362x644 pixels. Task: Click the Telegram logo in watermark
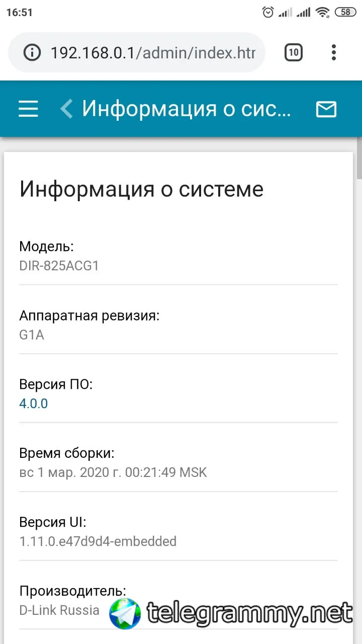click(x=125, y=613)
